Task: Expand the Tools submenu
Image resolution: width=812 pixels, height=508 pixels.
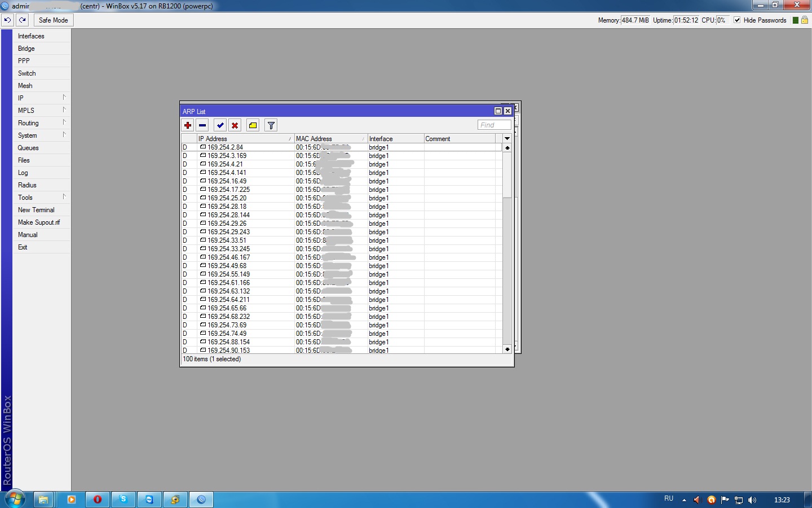Action: click(39, 198)
